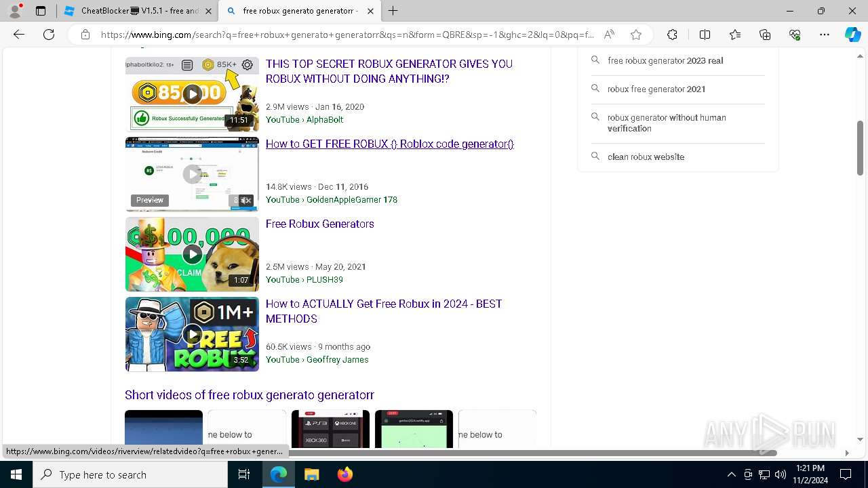
Task: Open How to ACTUALLY Get Free Robux in 2024 link
Action: coord(384,311)
